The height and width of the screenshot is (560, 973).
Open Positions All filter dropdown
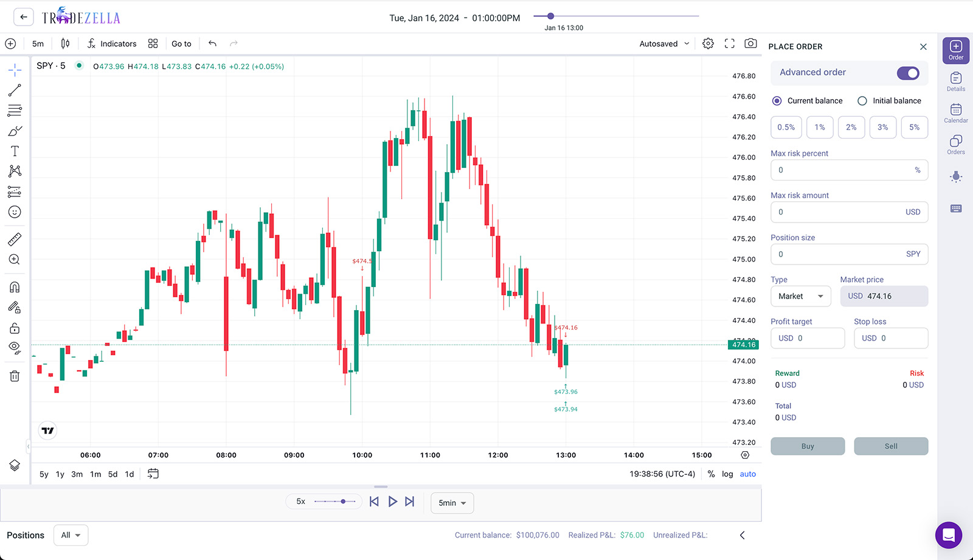71,535
